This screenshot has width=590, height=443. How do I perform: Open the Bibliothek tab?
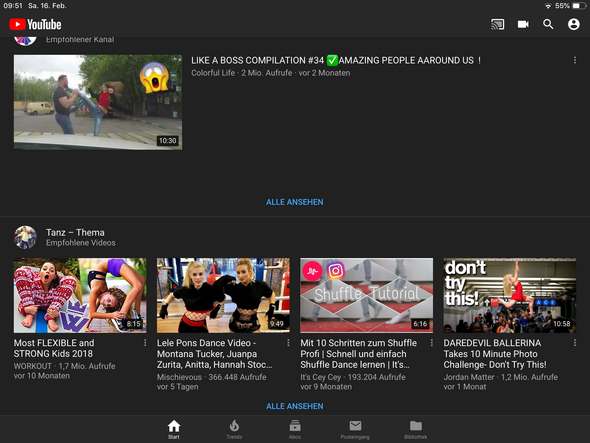click(416, 429)
